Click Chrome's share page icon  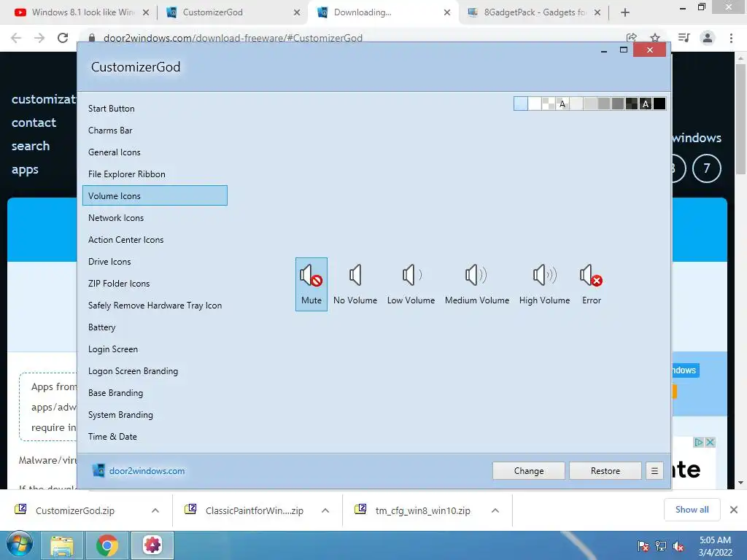[632, 38]
